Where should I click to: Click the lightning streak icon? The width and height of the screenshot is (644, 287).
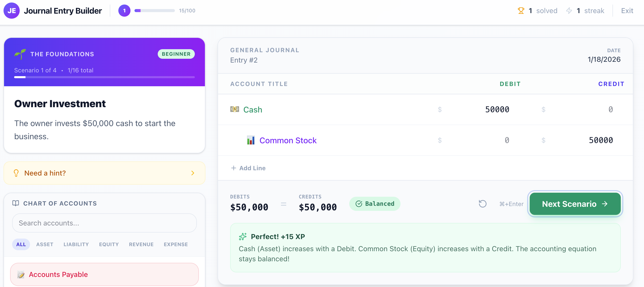[x=569, y=11]
